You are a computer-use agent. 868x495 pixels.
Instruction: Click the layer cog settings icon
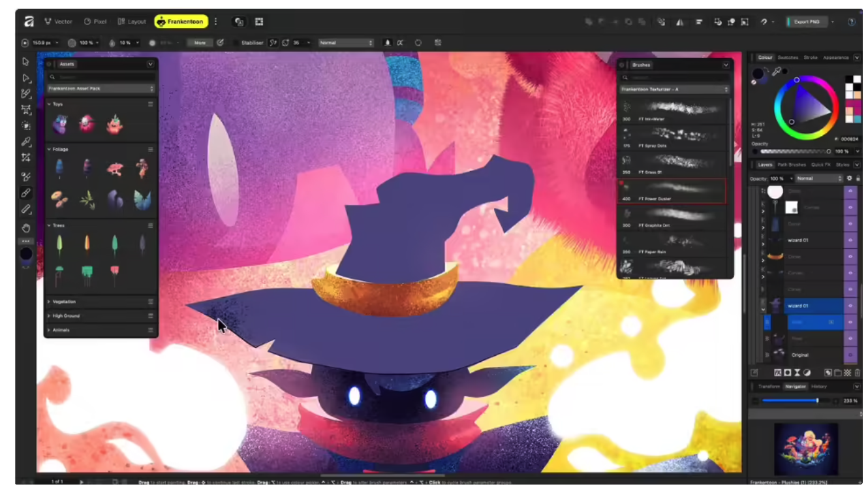coord(849,178)
